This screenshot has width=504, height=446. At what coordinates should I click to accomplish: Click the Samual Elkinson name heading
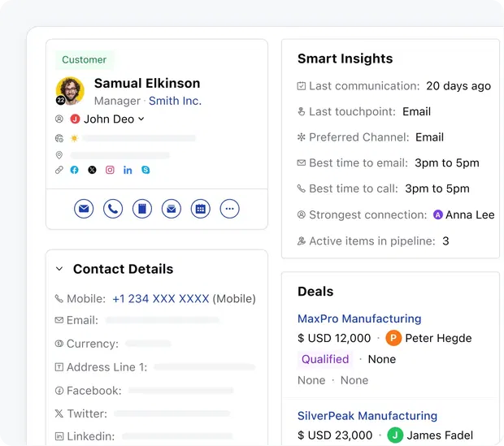click(147, 83)
